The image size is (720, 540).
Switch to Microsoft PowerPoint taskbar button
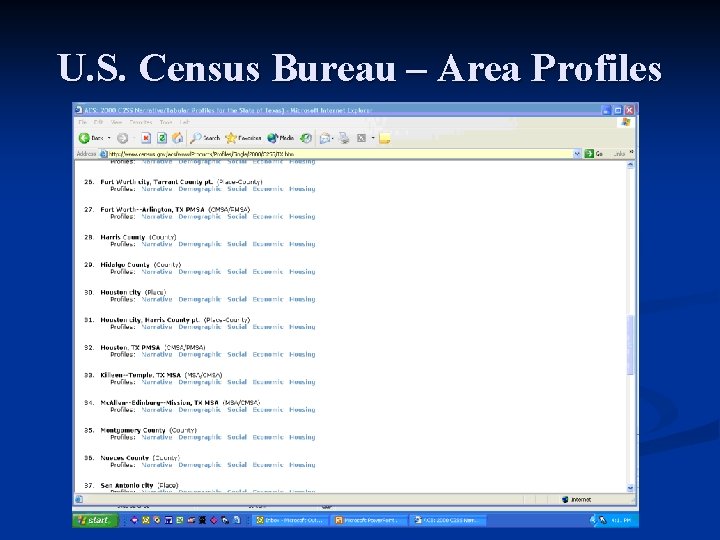370,520
